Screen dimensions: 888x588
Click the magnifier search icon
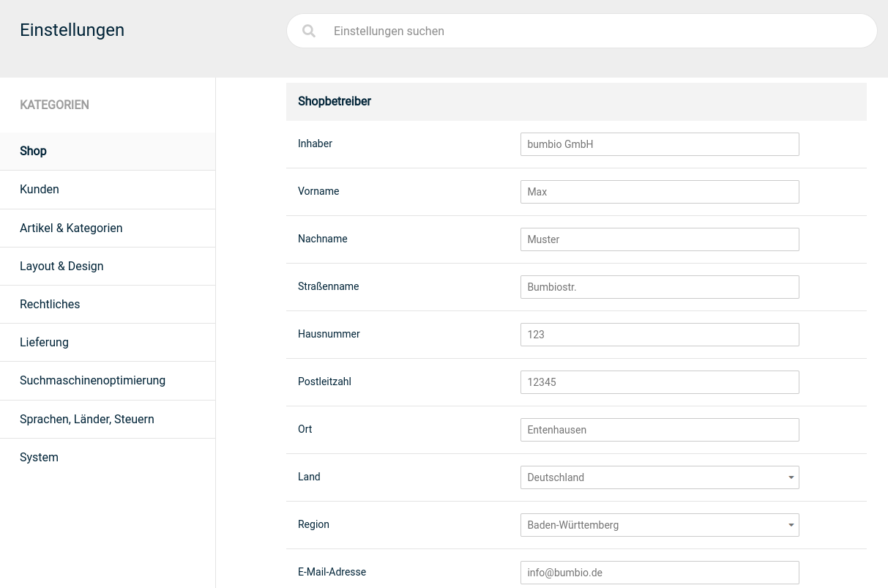[x=309, y=31]
